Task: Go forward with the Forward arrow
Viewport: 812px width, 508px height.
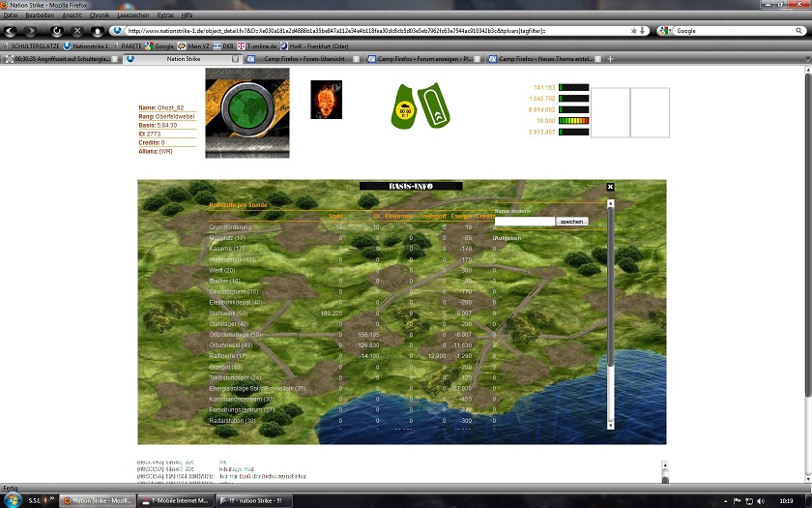Action: [x=30, y=31]
